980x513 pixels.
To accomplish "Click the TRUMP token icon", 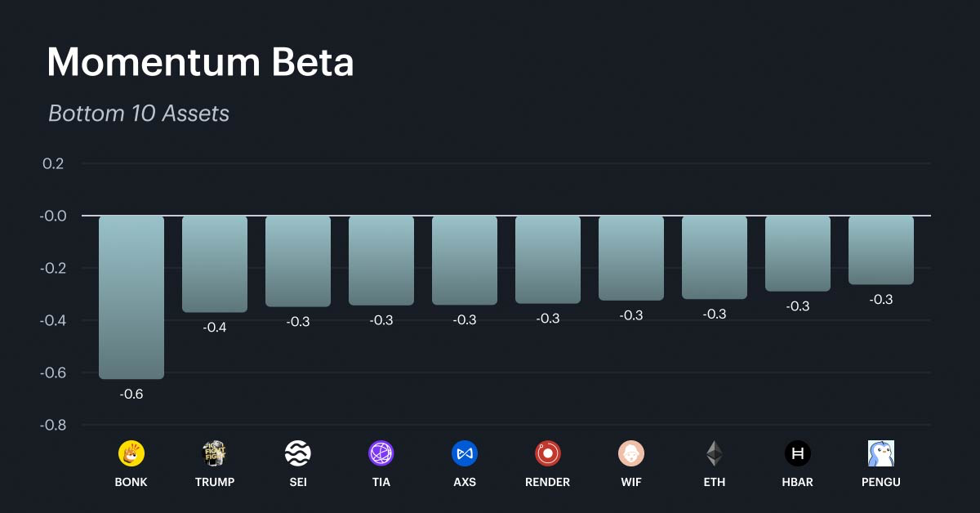I will [215, 453].
